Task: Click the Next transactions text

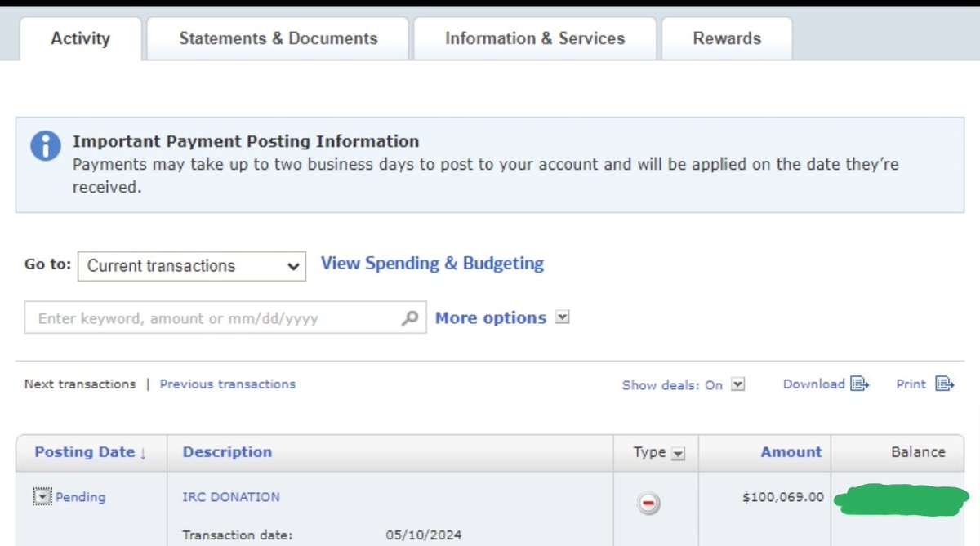Action: click(x=80, y=384)
